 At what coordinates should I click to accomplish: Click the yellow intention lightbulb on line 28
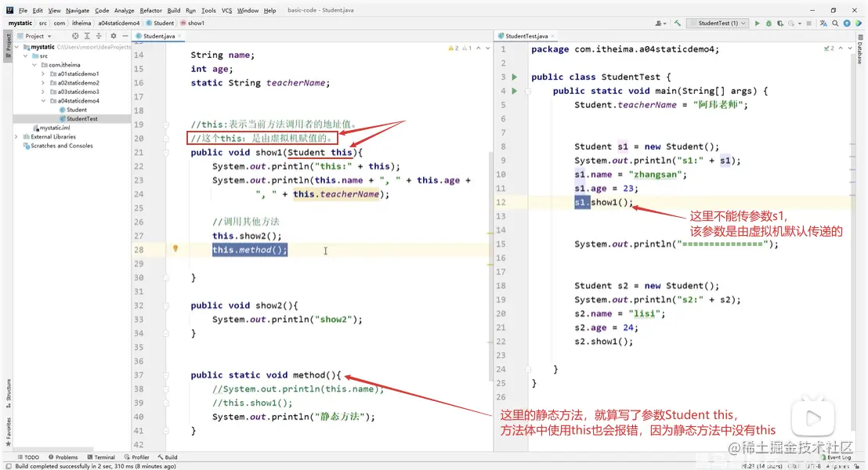[175, 249]
